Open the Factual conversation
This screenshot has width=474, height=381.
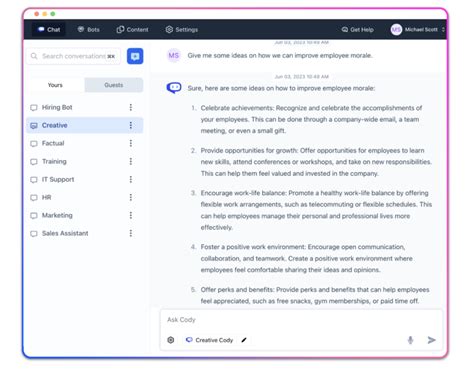(x=85, y=143)
